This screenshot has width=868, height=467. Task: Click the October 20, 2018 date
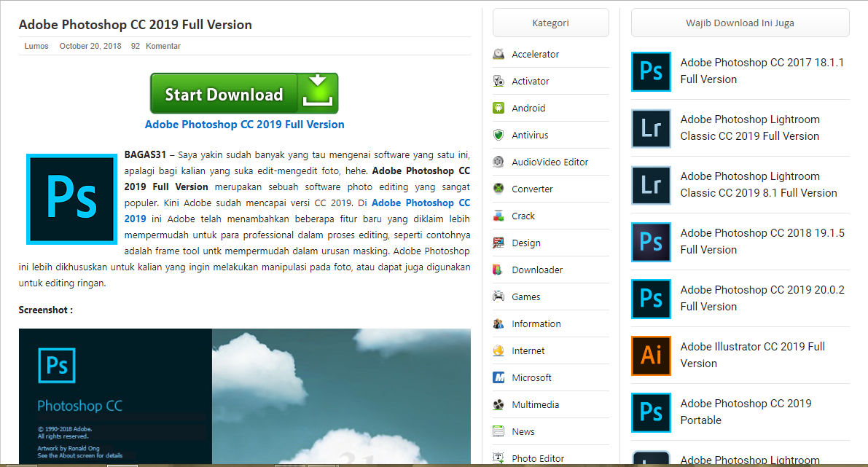[x=90, y=46]
